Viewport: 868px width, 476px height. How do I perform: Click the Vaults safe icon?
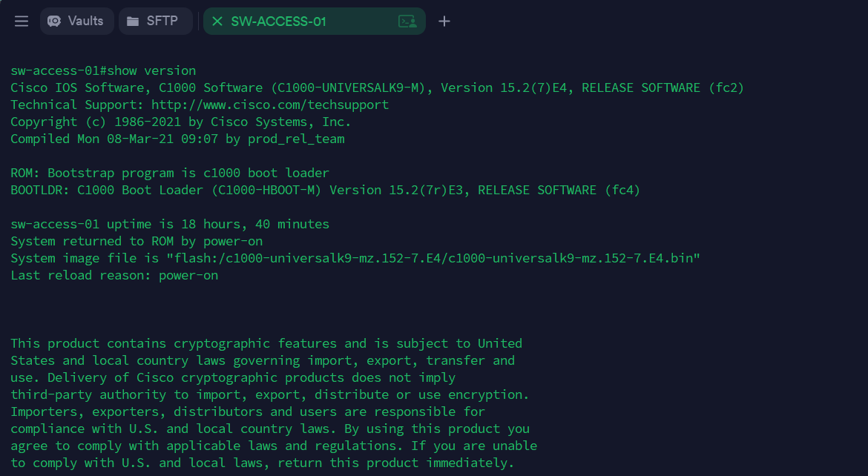[x=54, y=22]
